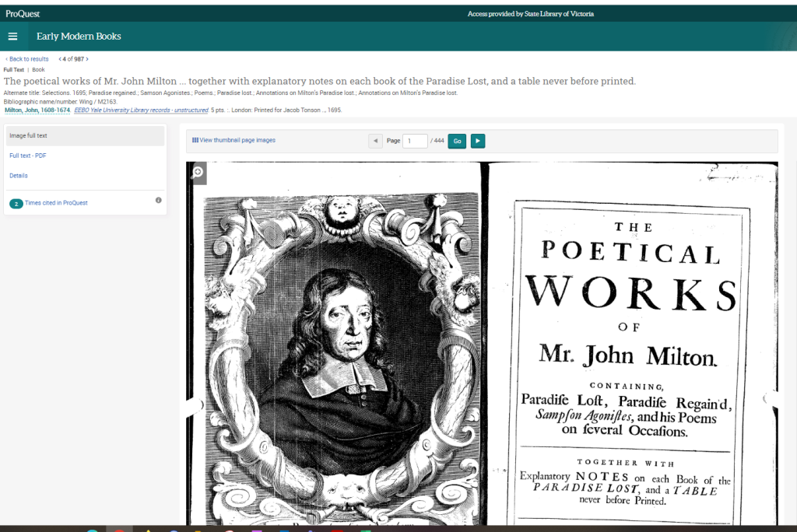Open Times cited in ProQuest link

click(x=56, y=203)
